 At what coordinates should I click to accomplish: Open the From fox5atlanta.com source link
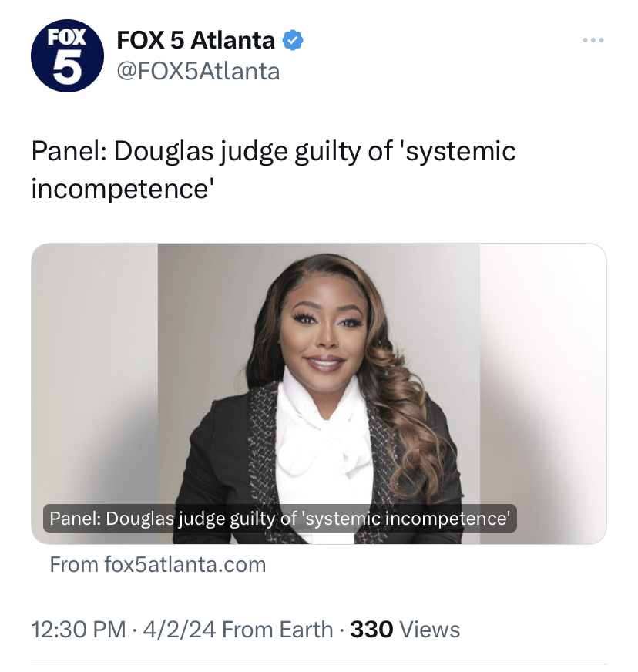tap(158, 564)
